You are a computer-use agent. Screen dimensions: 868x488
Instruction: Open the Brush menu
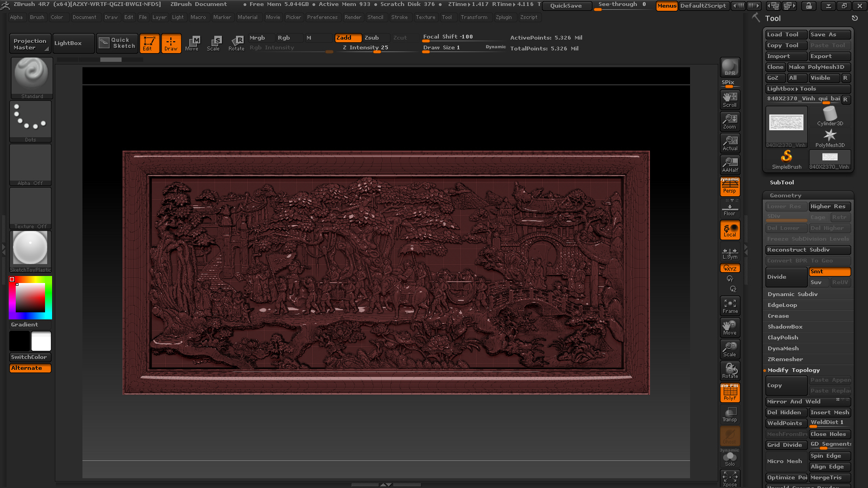[x=37, y=17]
